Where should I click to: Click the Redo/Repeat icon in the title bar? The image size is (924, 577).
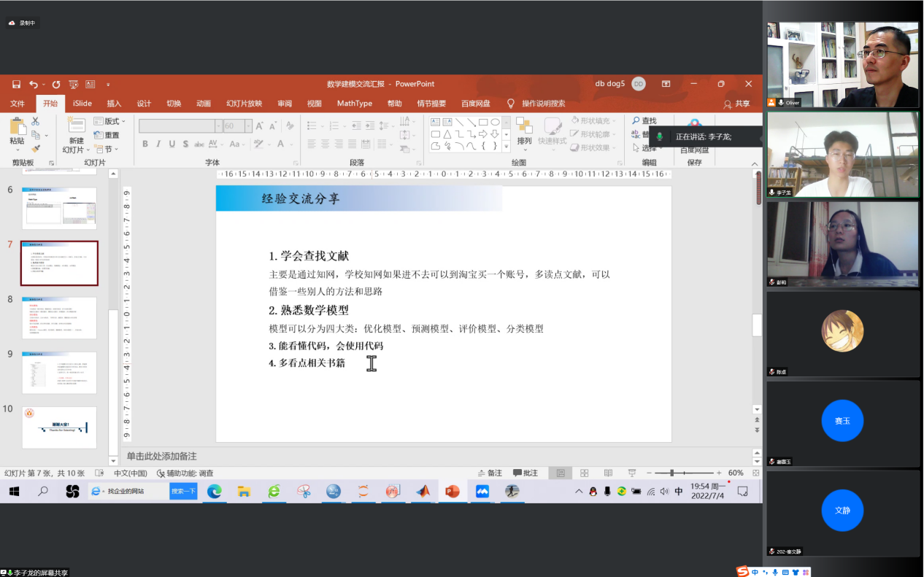(x=56, y=85)
